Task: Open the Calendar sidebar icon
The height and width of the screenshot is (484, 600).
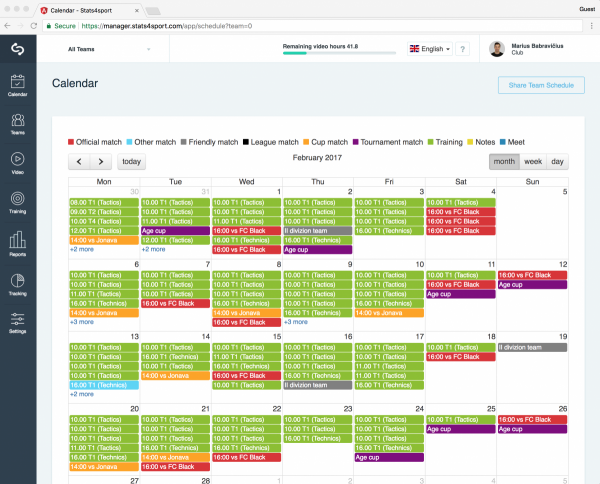Action: (x=18, y=85)
